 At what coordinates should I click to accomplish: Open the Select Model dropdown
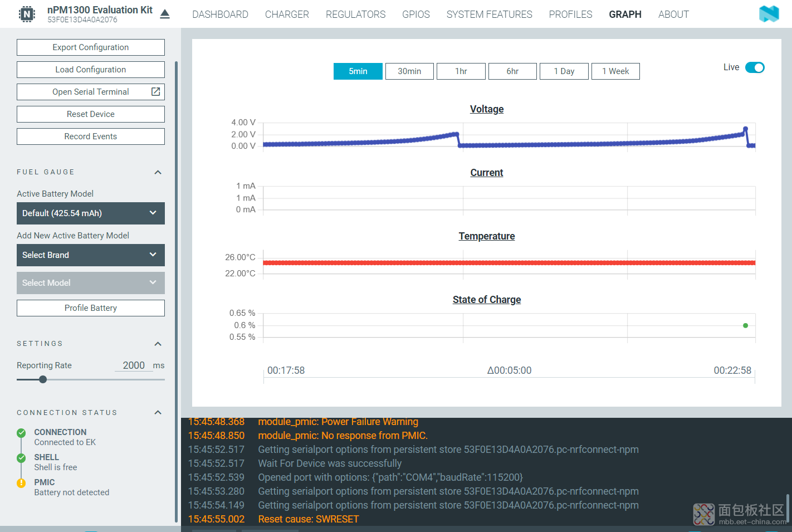(x=91, y=283)
